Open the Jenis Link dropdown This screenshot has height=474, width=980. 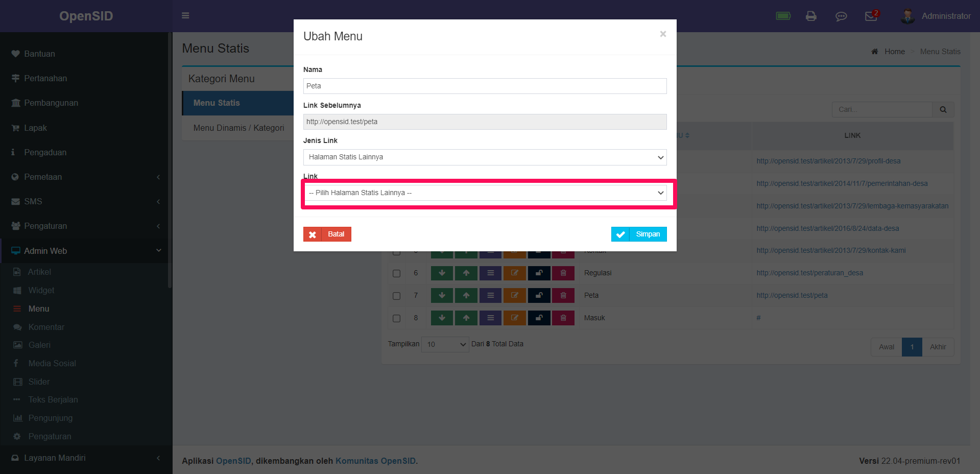(x=484, y=157)
